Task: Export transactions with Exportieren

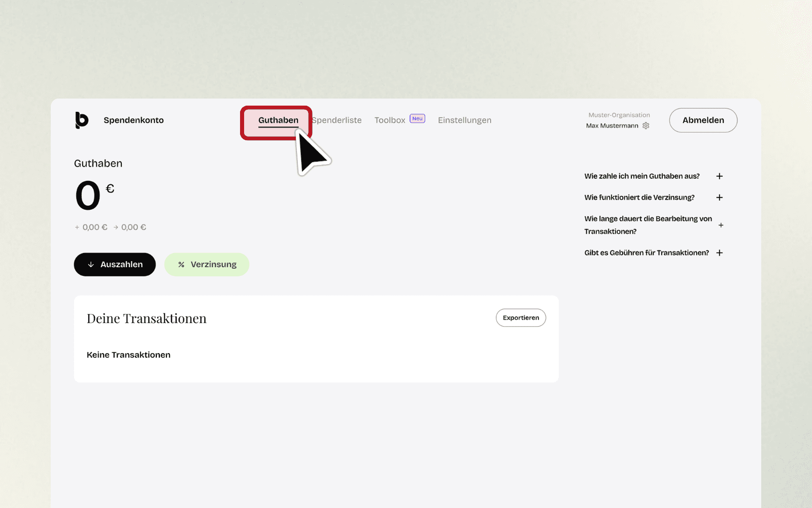Action: 521,318
